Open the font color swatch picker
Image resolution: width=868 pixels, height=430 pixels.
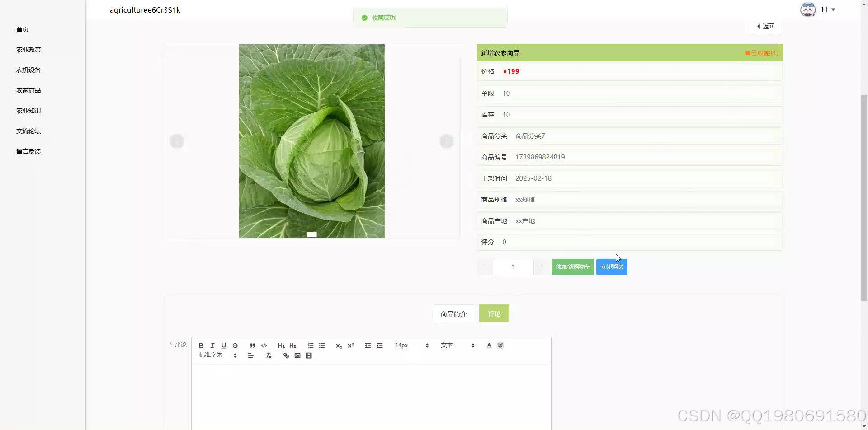(489, 345)
